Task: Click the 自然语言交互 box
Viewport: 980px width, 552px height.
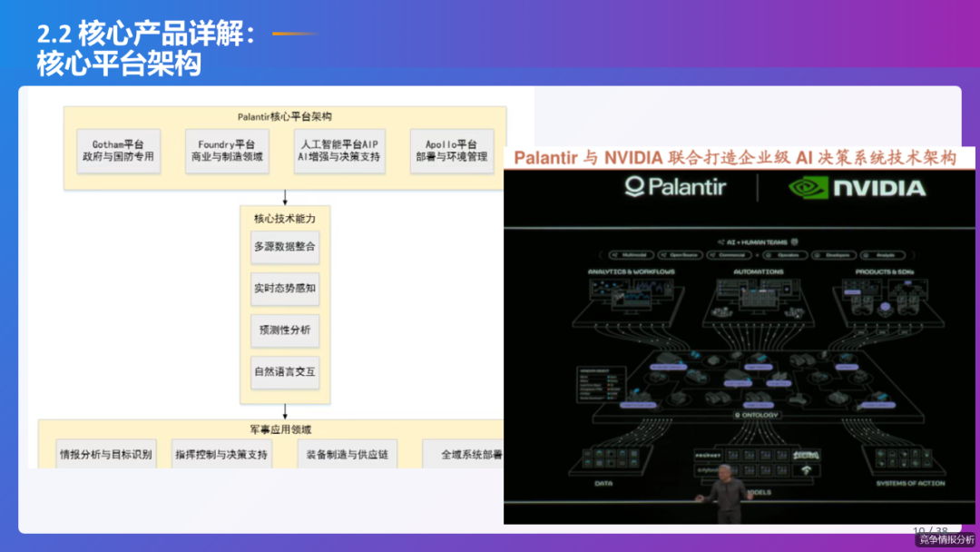Action: coord(285,372)
